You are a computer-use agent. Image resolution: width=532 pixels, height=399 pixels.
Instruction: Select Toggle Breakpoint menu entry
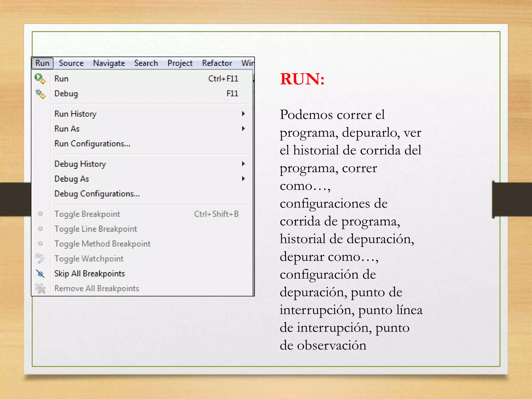(x=142, y=214)
